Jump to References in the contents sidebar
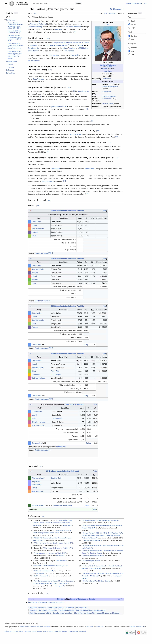 pos(10,70)
